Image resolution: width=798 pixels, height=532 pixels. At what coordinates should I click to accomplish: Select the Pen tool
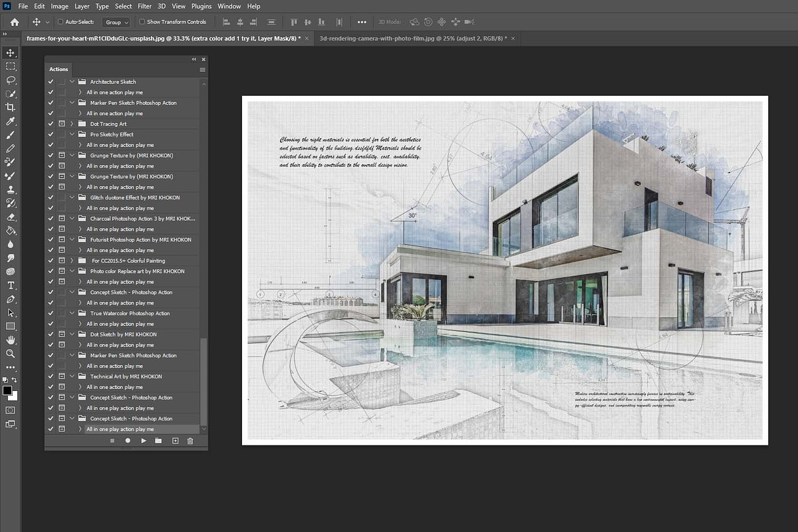10,299
